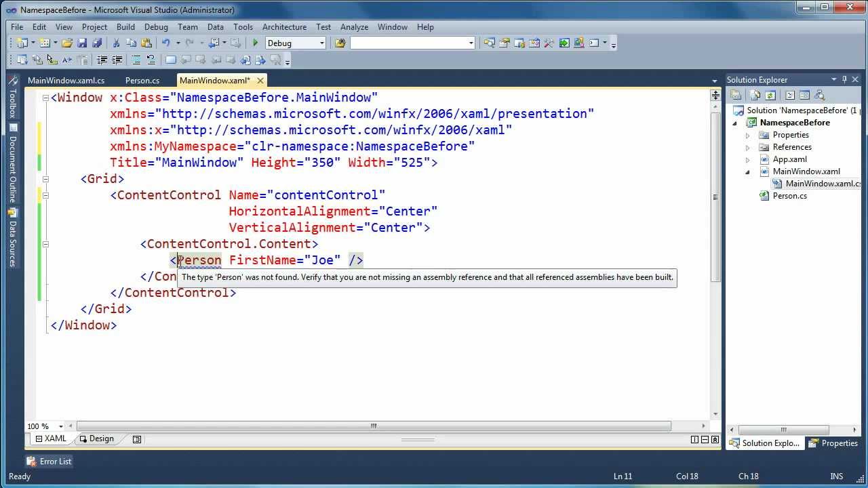Click the Save toolbar icon
Viewport: 868px width, 488px height.
tap(82, 43)
